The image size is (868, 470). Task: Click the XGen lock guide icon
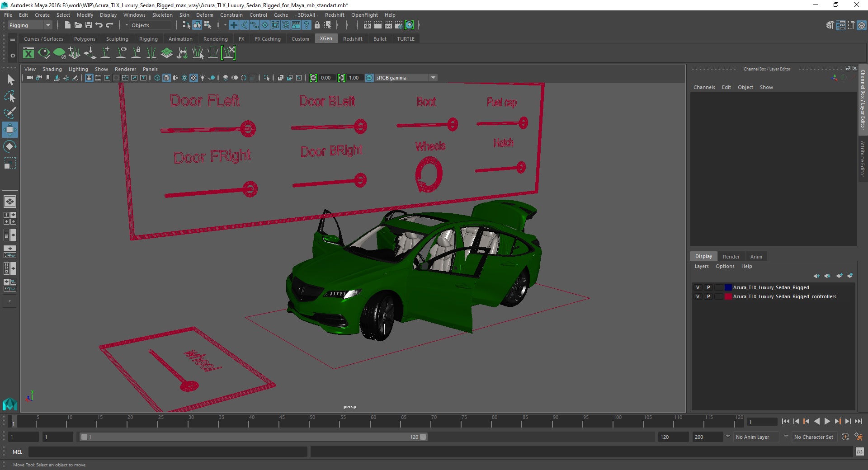tap(136, 53)
